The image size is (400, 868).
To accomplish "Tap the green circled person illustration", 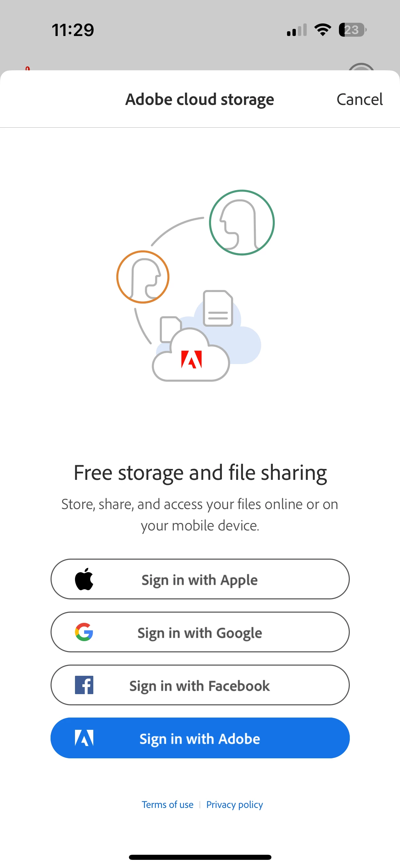I will (x=242, y=222).
